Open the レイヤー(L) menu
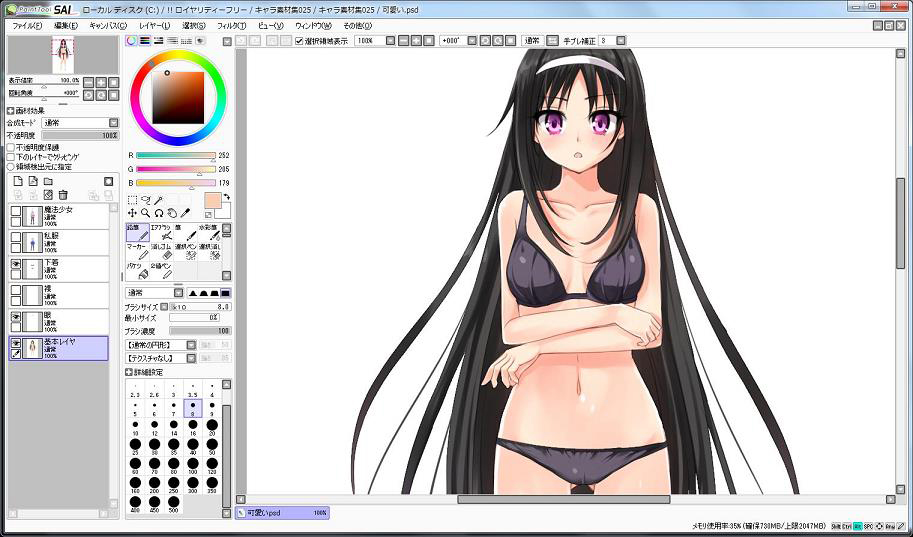Viewport: 913px width, 537px height. pos(154,25)
